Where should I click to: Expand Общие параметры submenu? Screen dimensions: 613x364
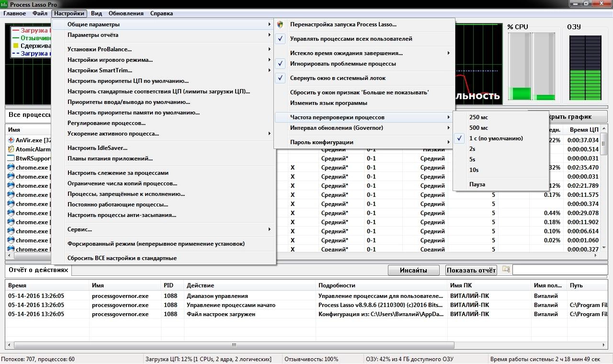[164, 24]
